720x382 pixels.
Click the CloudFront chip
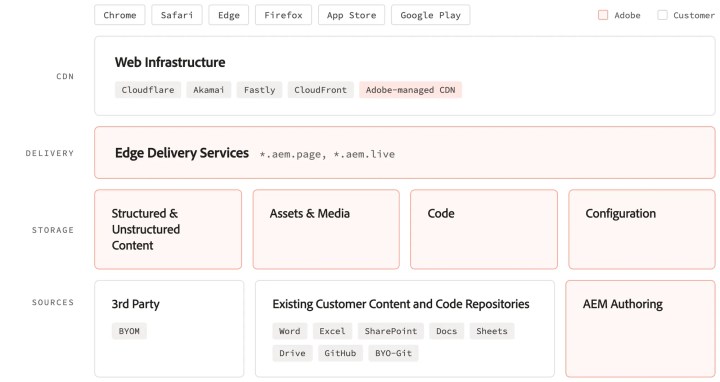click(321, 90)
